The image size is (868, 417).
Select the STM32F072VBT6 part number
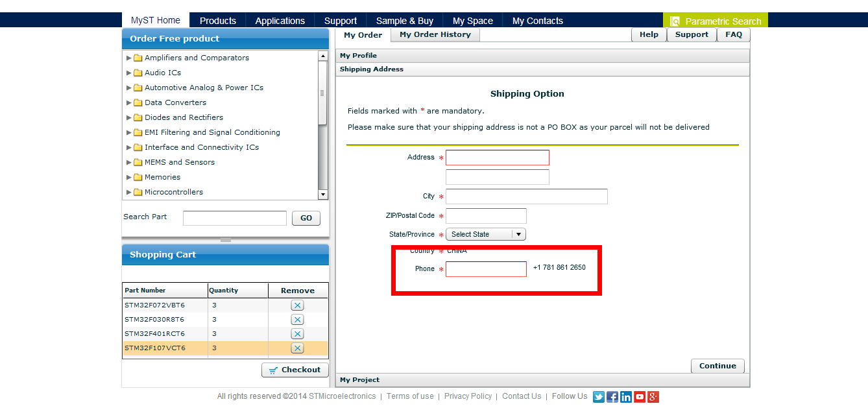[154, 305]
